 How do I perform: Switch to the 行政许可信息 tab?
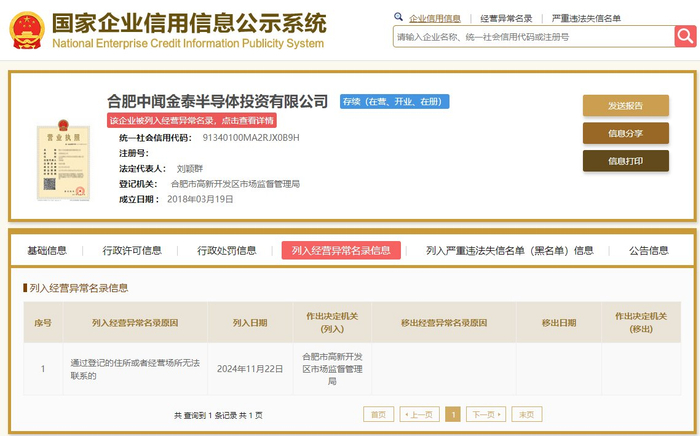pos(132,250)
